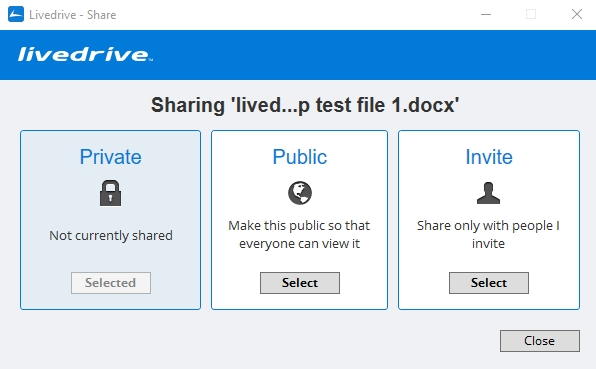
Task: Click 'Livedrive - Share' window title text
Action: coord(73,15)
